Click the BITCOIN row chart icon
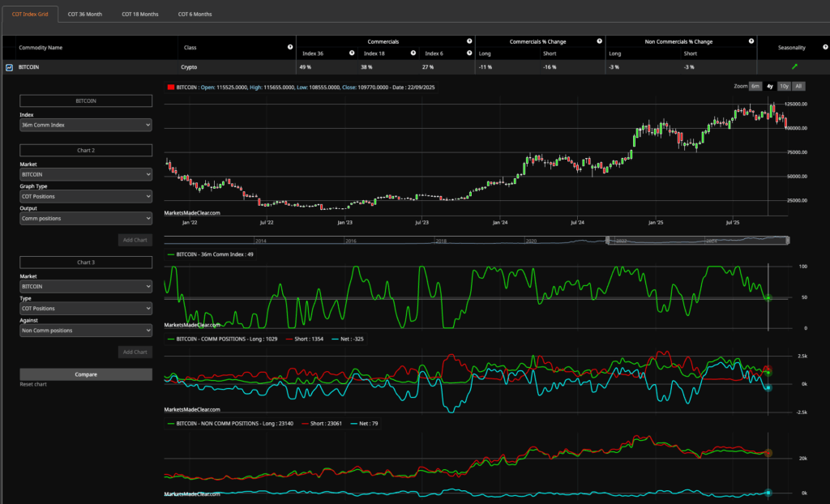Viewport: 830px width, 504px height. [9, 67]
